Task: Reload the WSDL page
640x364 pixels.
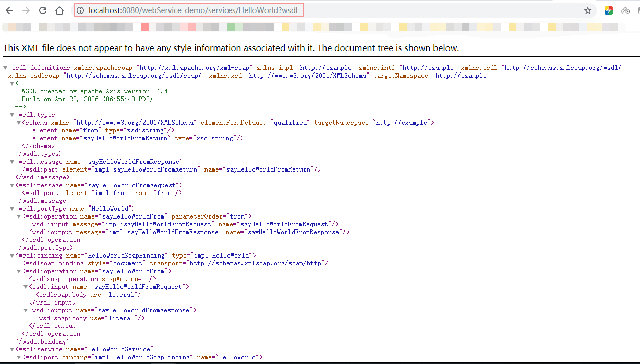Action: click(43, 10)
